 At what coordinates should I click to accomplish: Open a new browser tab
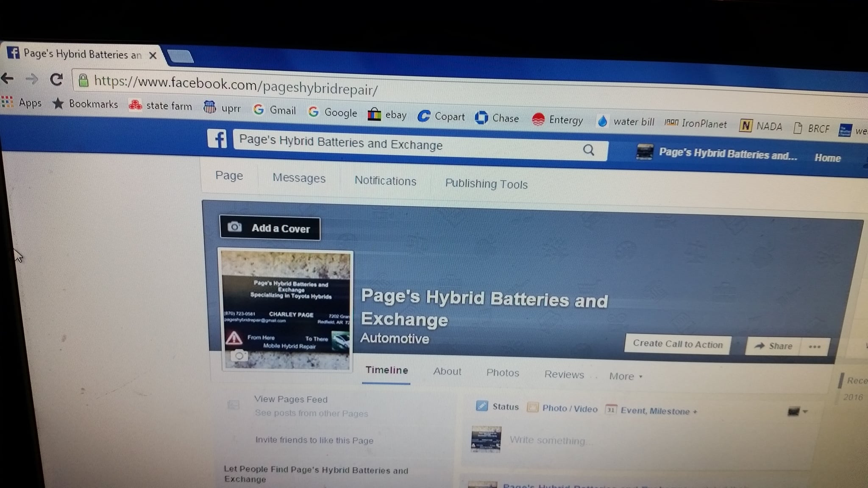pos(180,56)
